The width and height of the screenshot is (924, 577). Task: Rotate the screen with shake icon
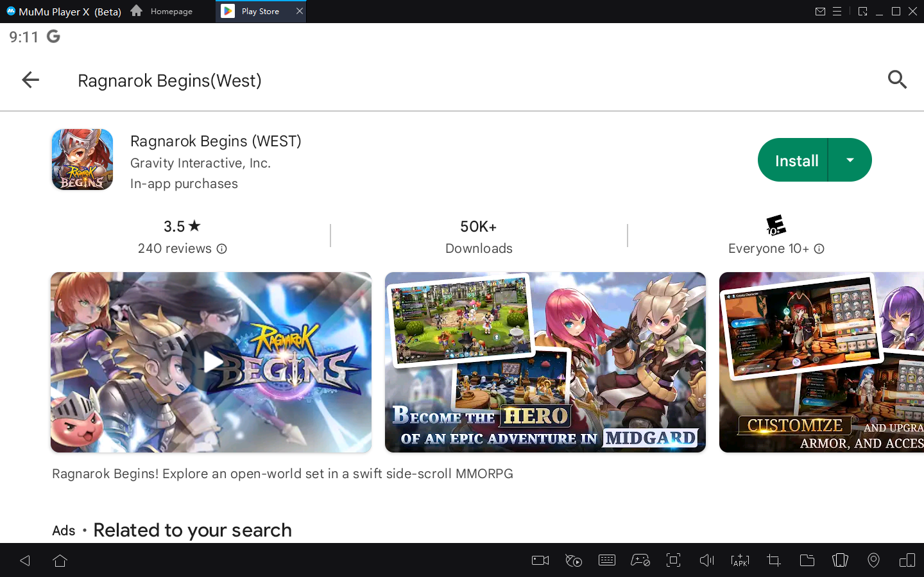(840, 560)
